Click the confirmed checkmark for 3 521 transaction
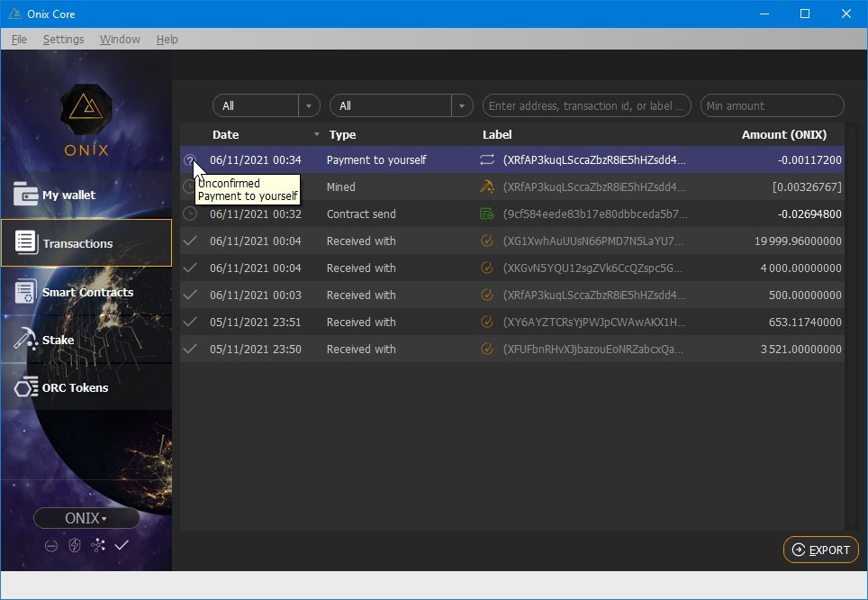The height and width of the screenshot is (600, 868). point(190,349)
